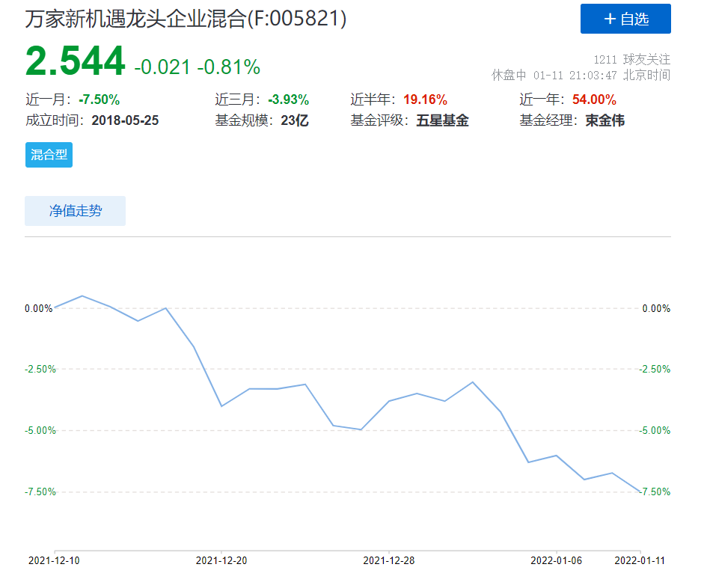Click 近三月 return value -3.93%

click(x=288, y=99)
